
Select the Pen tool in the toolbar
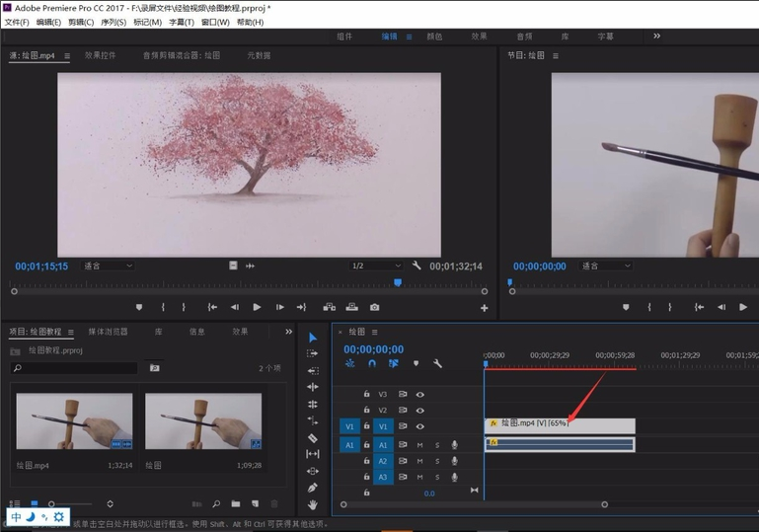(313, 488)
